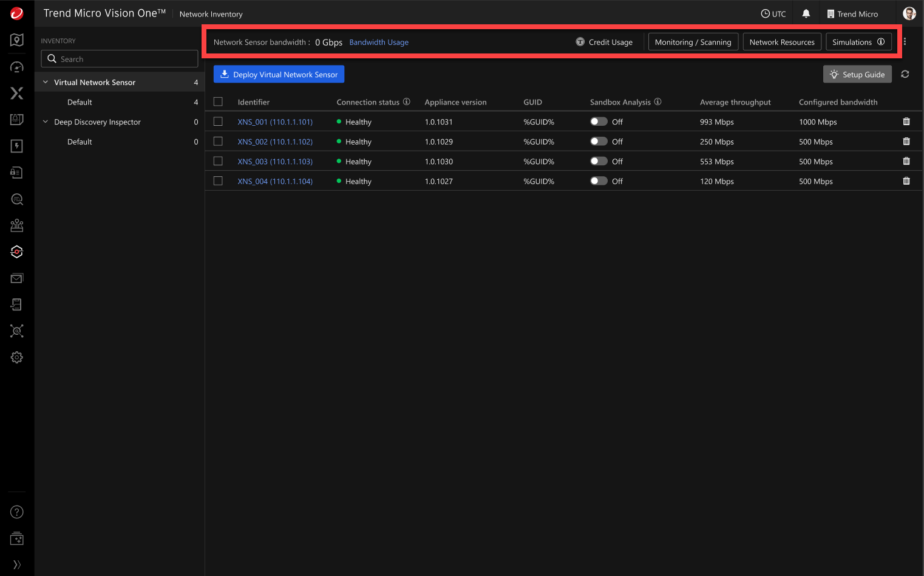The width and height of the screenshot is (924, 576).
Task: Open the help question mark icon
Action: point(17,512)
